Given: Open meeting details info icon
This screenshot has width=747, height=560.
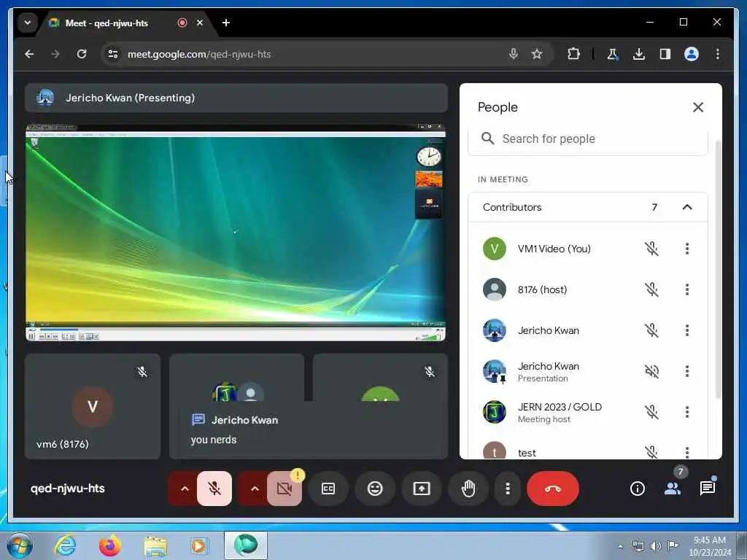Looking at the screenshot, I should [x=638, y=489].
